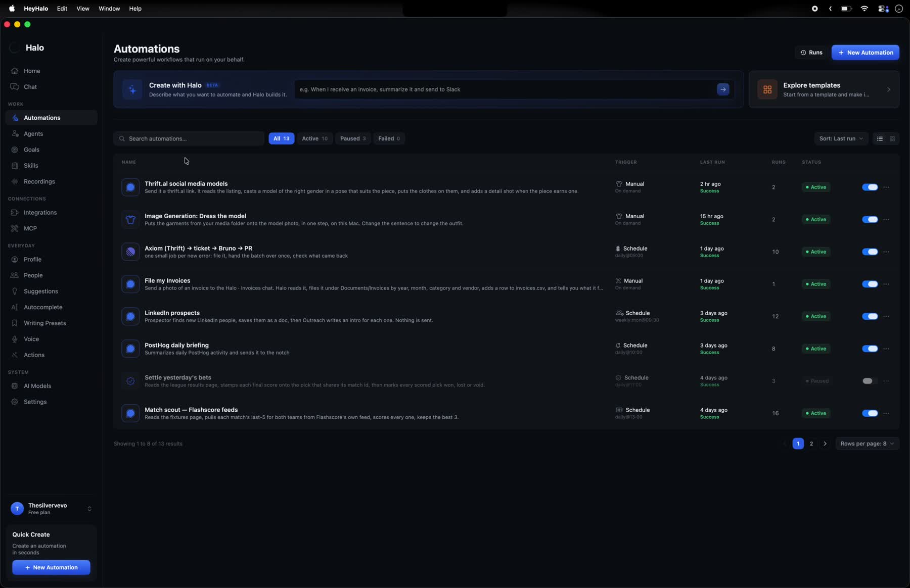910x588 pixels.
Task: Submit the Create with Halo prompt arrow
Action: pyautogui.click(x=723, y=89)
